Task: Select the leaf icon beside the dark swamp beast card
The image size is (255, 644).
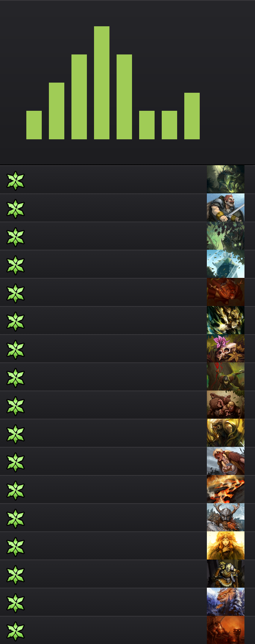Action: (15, 181)
